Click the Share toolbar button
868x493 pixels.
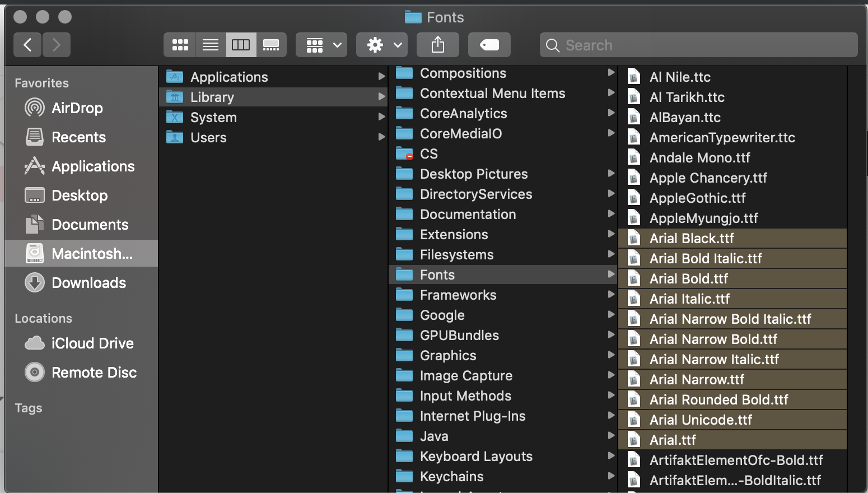(438, 45)
